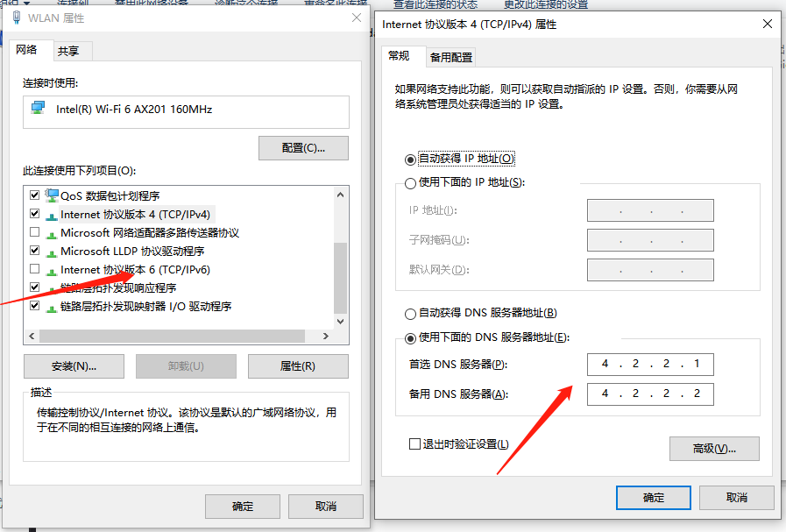
Task: Enable Microsoft LLDP 协议驱动程序
Action: 33,251
